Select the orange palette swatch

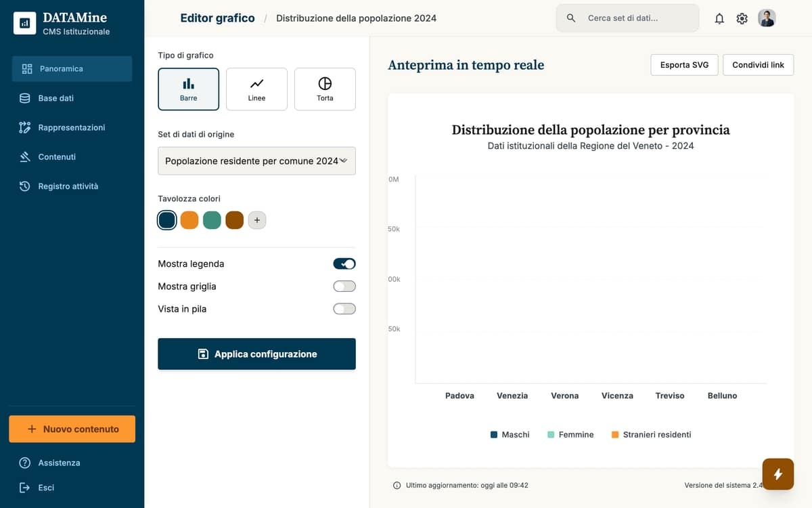pos(189,220)
